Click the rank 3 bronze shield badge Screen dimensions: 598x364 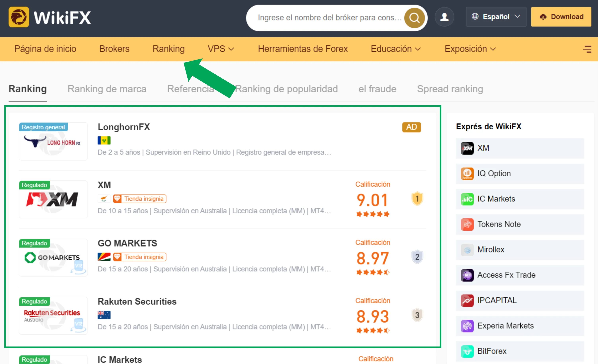tap(417, 315)
